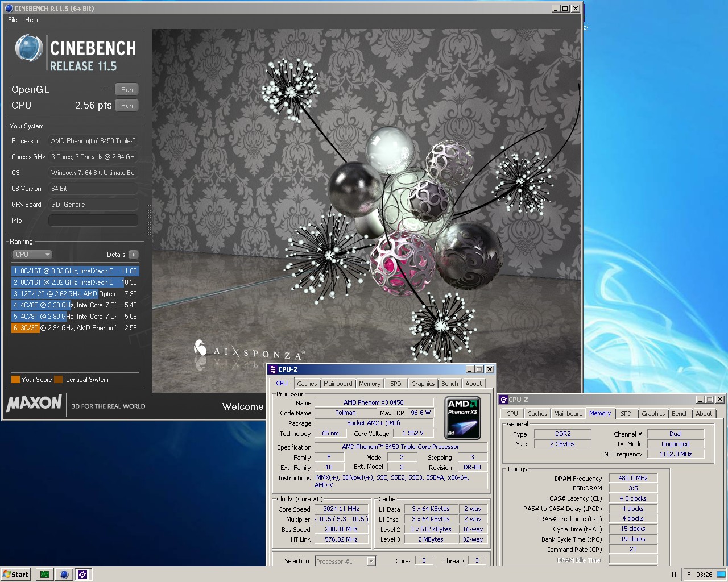The width and height of the screenshot is (728, 582).
Task: Click the CPU-Z chip icon in taskbar
Action: (82, 575)
